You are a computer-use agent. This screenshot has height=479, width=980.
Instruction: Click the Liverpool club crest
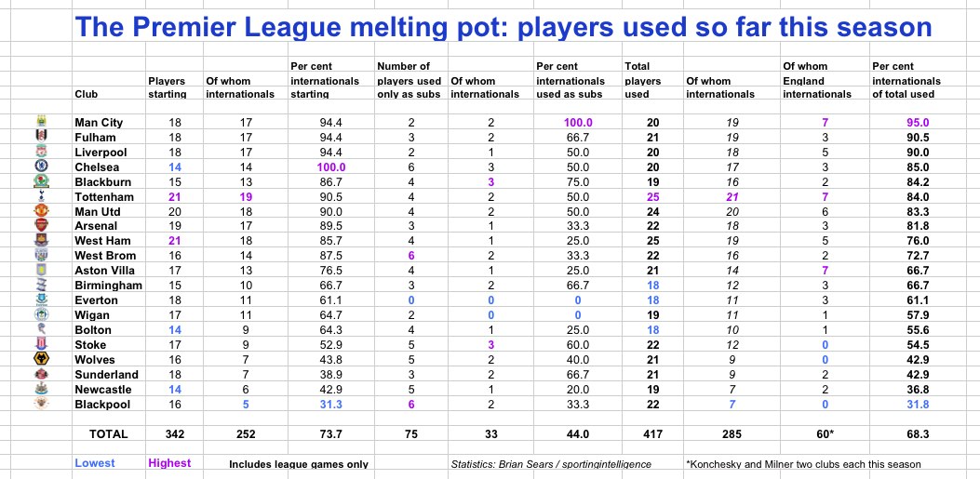tap(41, 150)
